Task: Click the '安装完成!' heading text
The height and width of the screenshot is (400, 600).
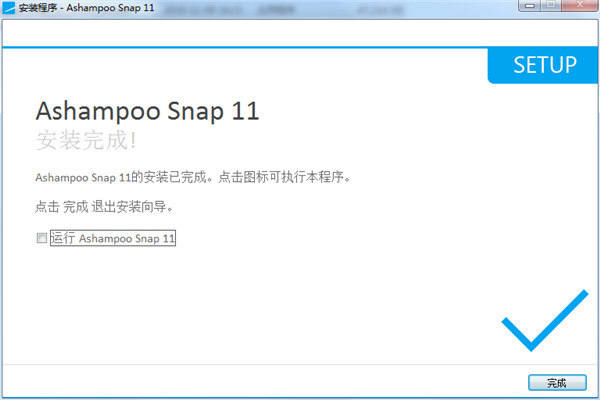Action: point(86,140)
